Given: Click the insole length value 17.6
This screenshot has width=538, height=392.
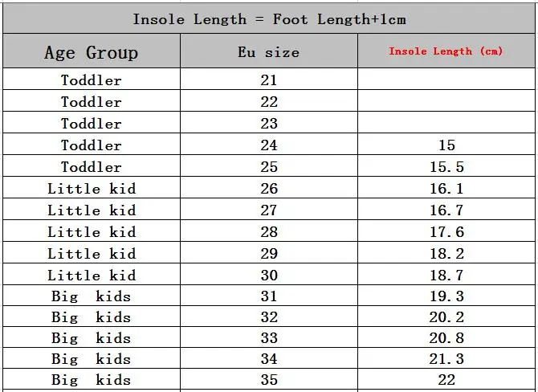Looking at the screenshot, I should [x=446, y=232].
